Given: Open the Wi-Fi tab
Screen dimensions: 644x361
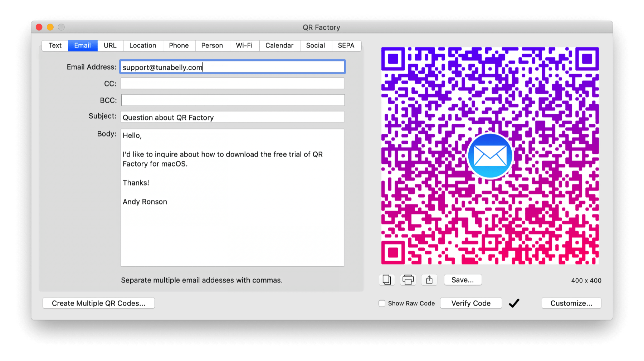Looking at the screenshot, I should (x=244, y=45).
